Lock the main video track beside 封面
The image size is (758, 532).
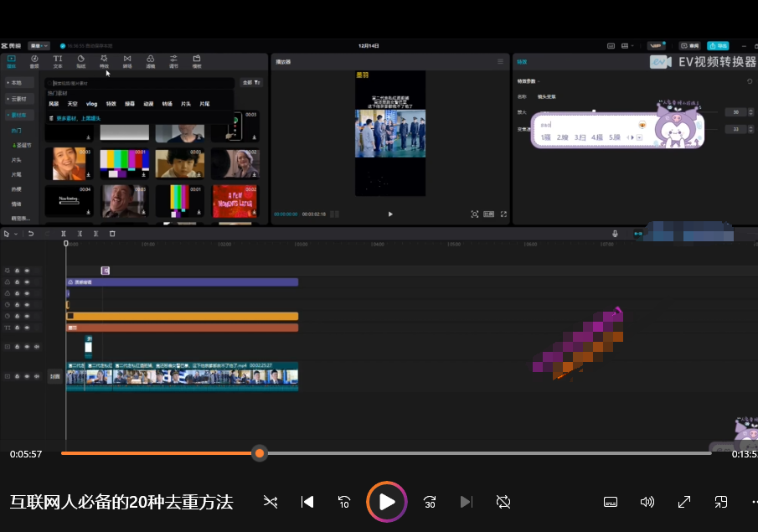click(17, 376)
